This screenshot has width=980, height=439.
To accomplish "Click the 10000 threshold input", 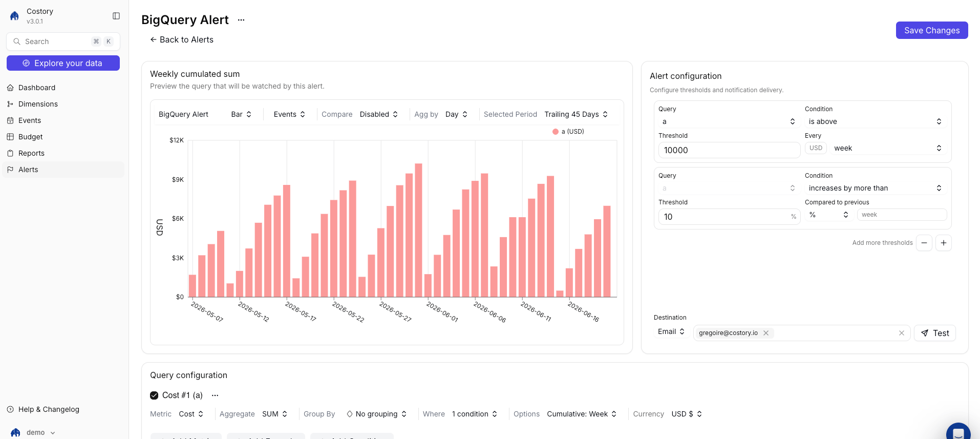I will point(729,150).
